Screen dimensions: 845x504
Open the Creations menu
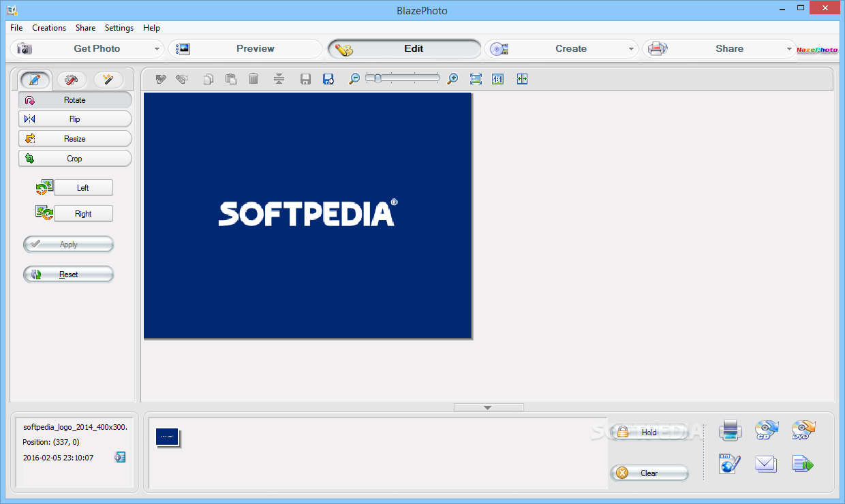point(49,28)
